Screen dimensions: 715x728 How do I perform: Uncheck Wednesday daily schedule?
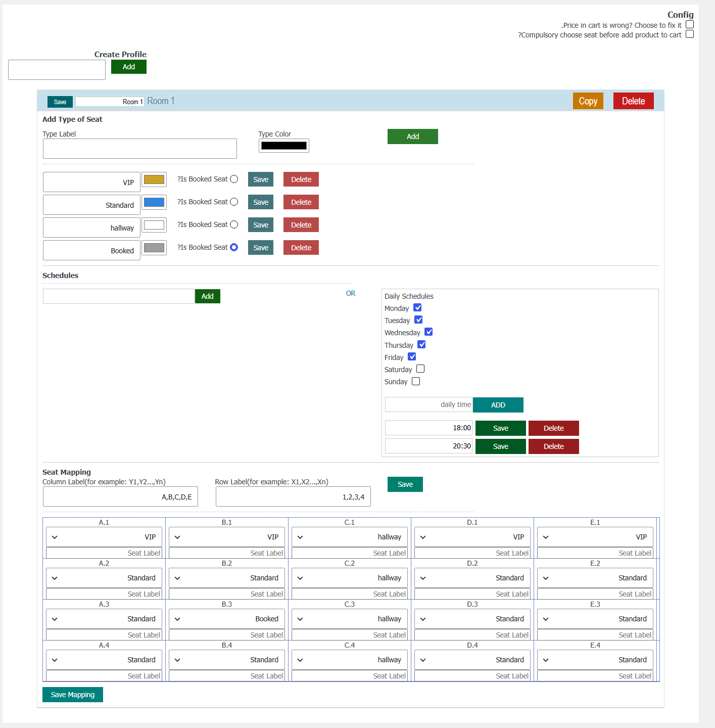click(428, 332)
